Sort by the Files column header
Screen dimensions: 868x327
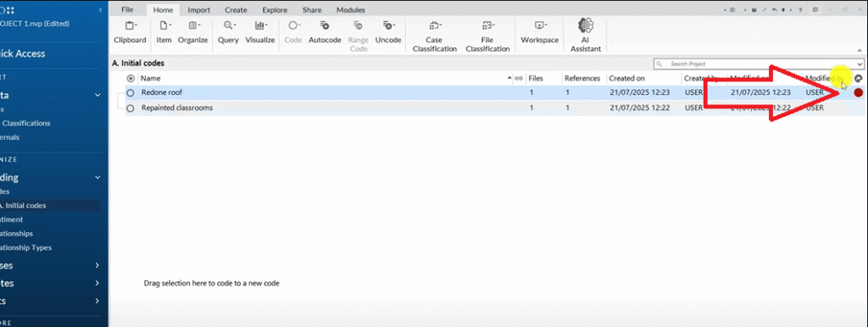(x=536, y=79)
